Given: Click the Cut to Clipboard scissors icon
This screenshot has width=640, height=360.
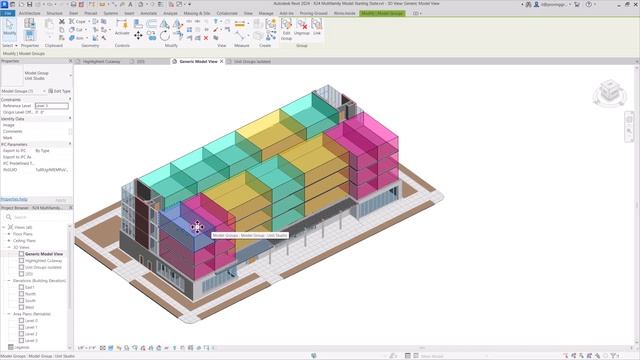Looking at the screenshot, I should [62, 21].
